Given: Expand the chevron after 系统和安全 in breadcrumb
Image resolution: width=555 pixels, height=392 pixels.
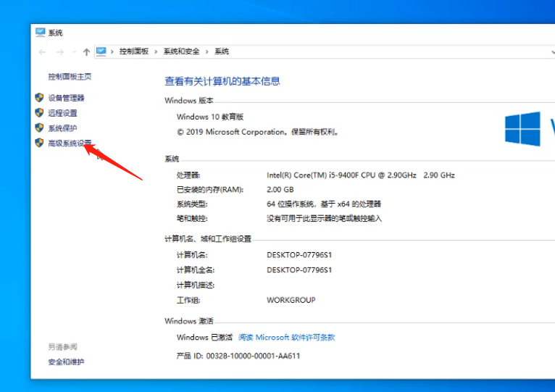Looking at the screenshot, I should [x=208, y=51].
